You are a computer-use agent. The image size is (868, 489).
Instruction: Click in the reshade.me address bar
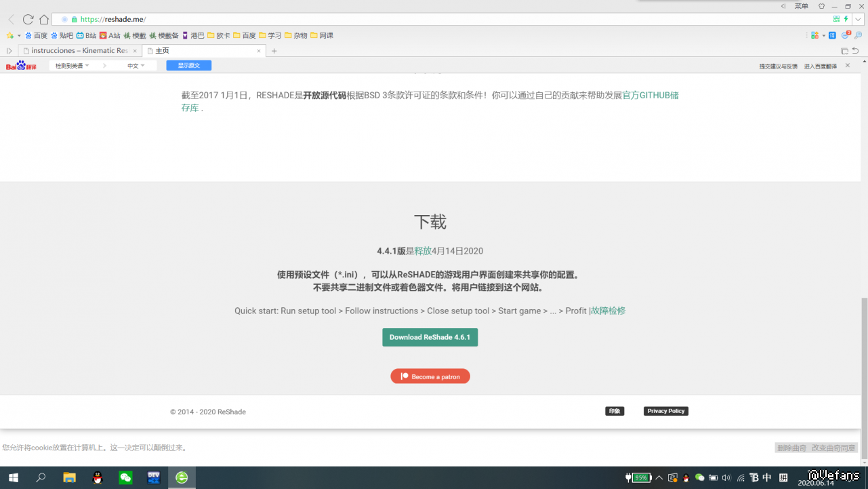point(407,20)
